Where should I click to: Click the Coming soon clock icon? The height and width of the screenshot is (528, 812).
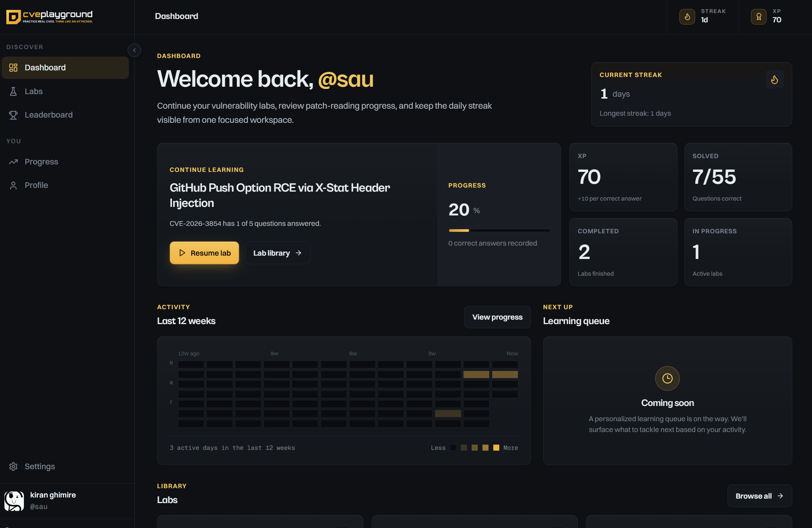[x=668, y=378]
